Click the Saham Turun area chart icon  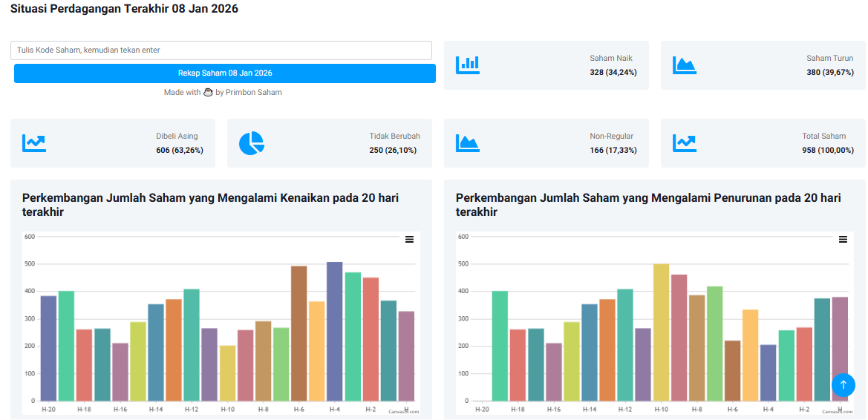[x=685, y=65]
